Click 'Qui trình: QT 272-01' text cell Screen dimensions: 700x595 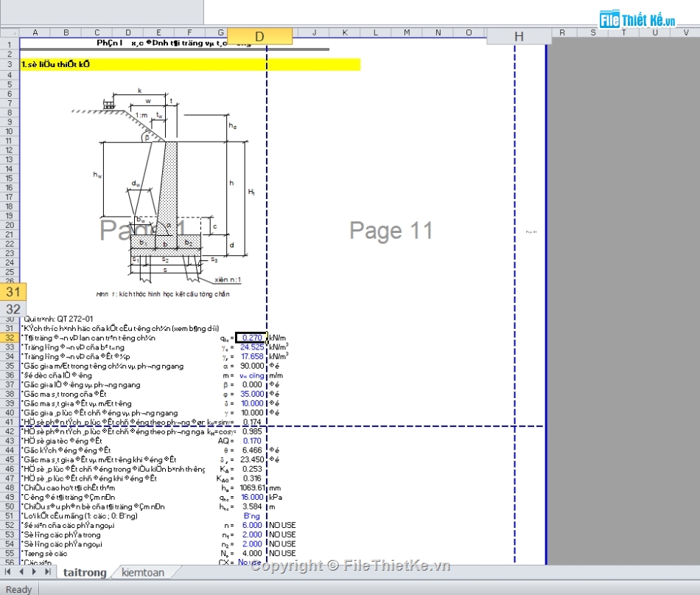pyautogui.click(x=58, y=319)
